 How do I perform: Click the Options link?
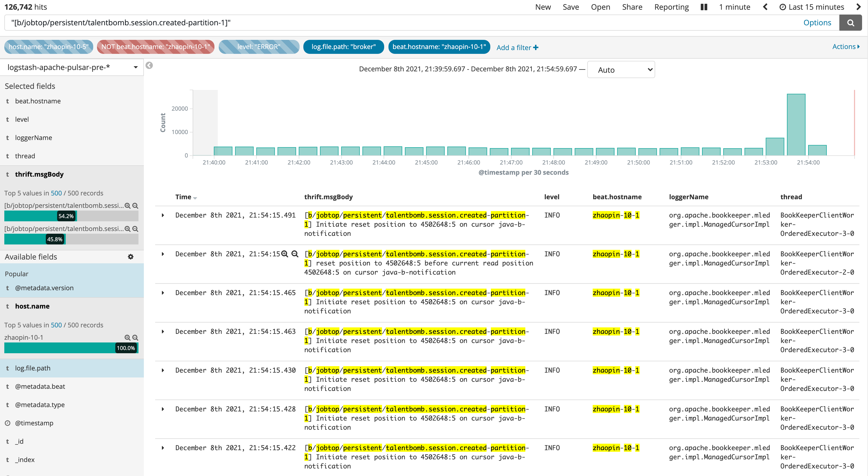pos(817,23)
